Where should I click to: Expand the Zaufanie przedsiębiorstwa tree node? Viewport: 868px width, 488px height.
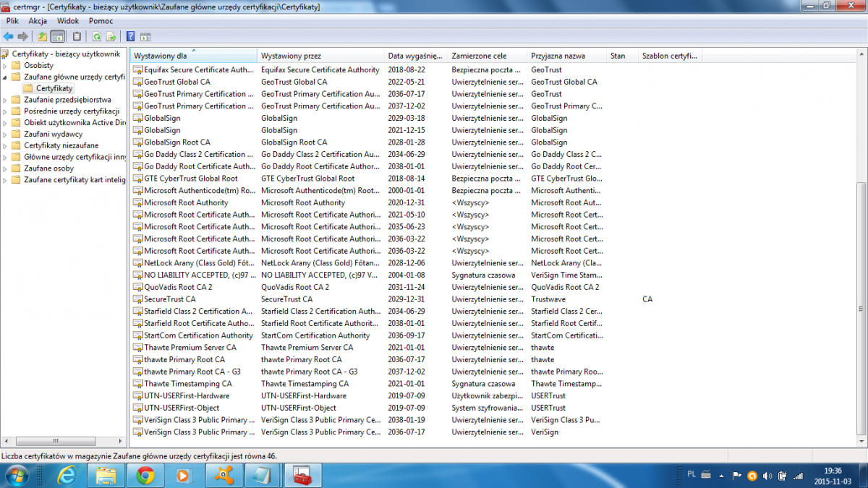click(6, 100)
